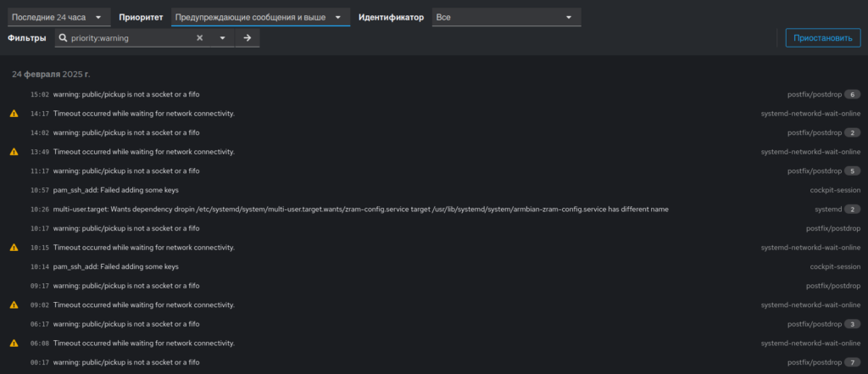Click count badge 6 on 15:02 entry
Screen dimensions: 868x374
(x=853, y=94)
